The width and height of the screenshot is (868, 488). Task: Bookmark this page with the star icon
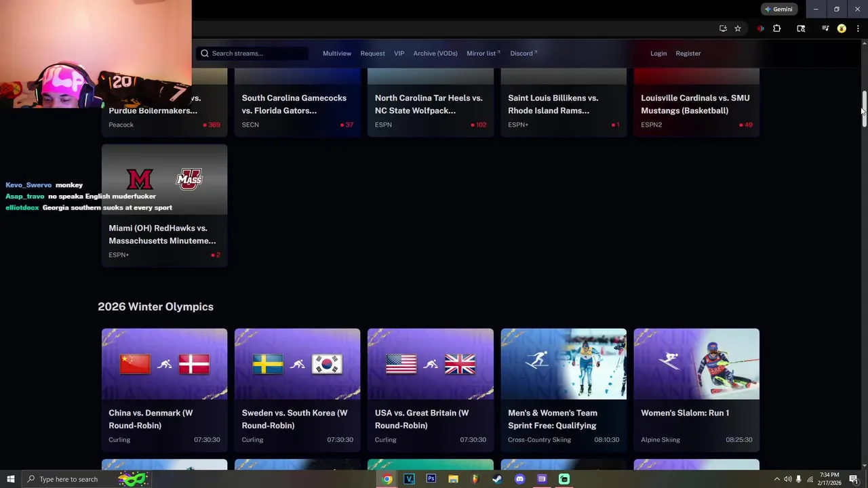pyautogui.click(x=738, y=28)
